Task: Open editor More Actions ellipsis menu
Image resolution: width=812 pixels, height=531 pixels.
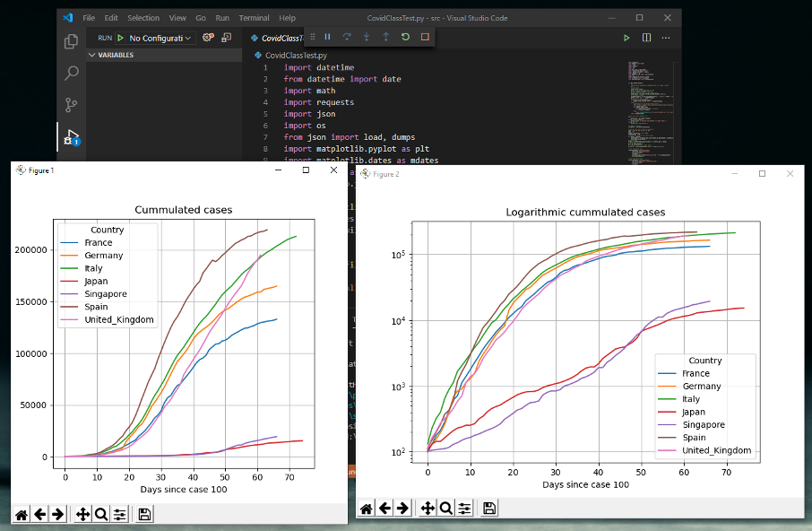Action: 666,38
